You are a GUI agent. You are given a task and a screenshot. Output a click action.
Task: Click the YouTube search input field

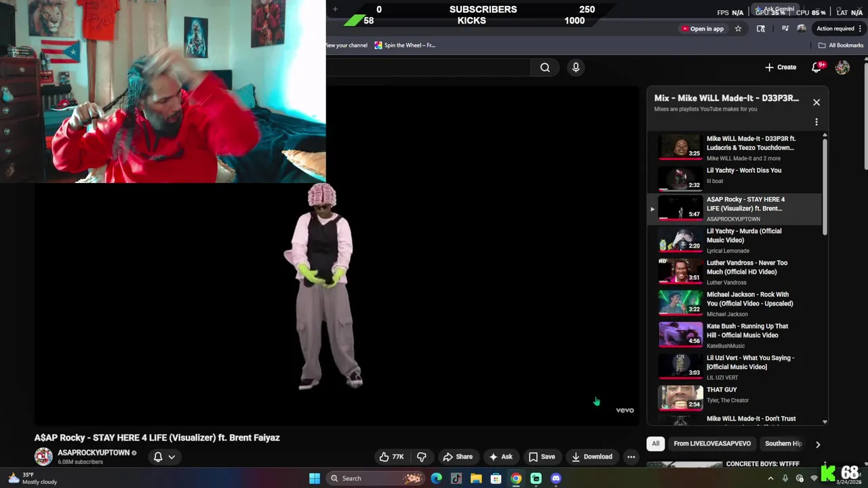click(429, 67)
